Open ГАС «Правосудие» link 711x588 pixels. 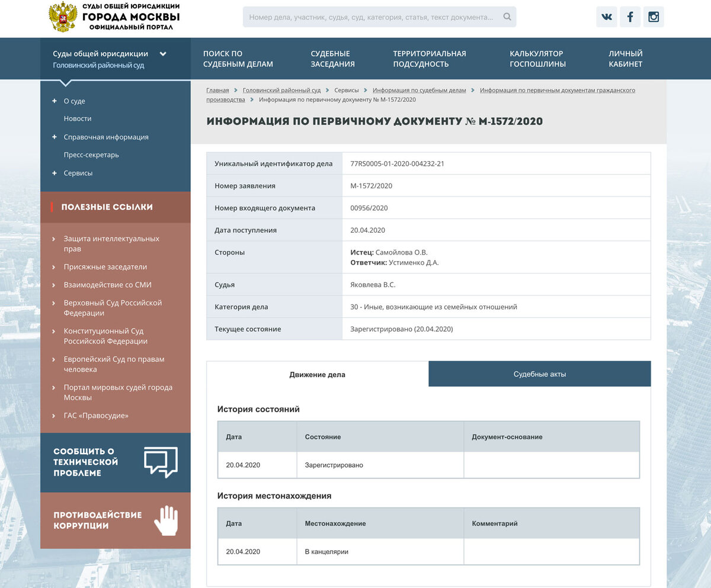tap(96, 416)
